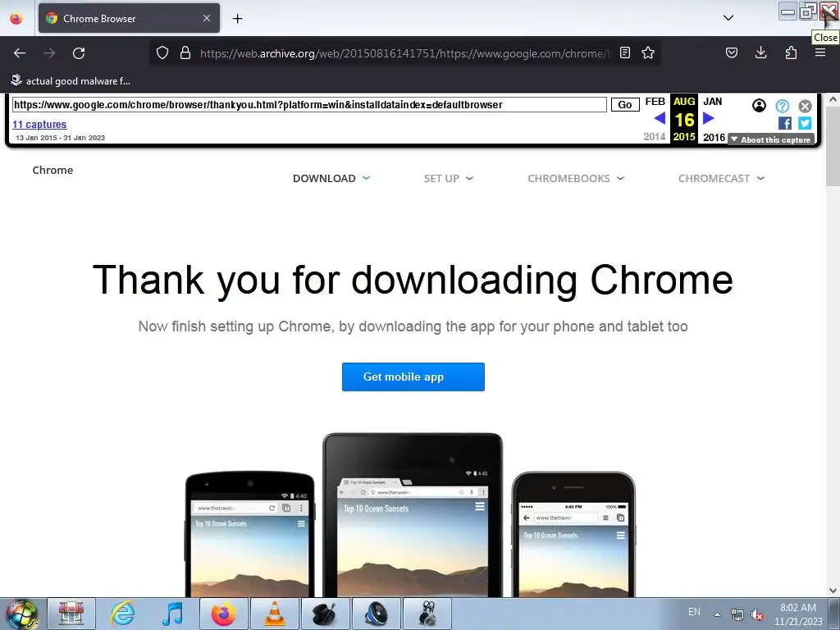Launch VLC media player from taskbar

(x=274, y=614)
